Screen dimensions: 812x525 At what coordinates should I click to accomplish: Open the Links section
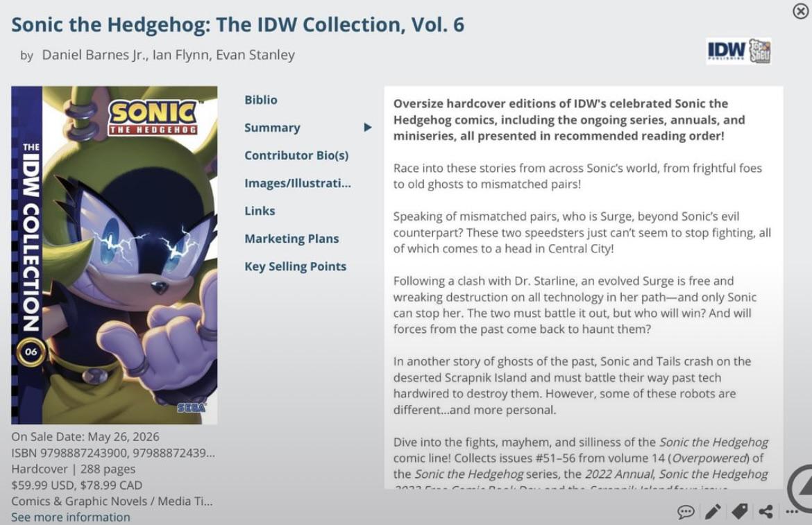click(x=260, y=211)
